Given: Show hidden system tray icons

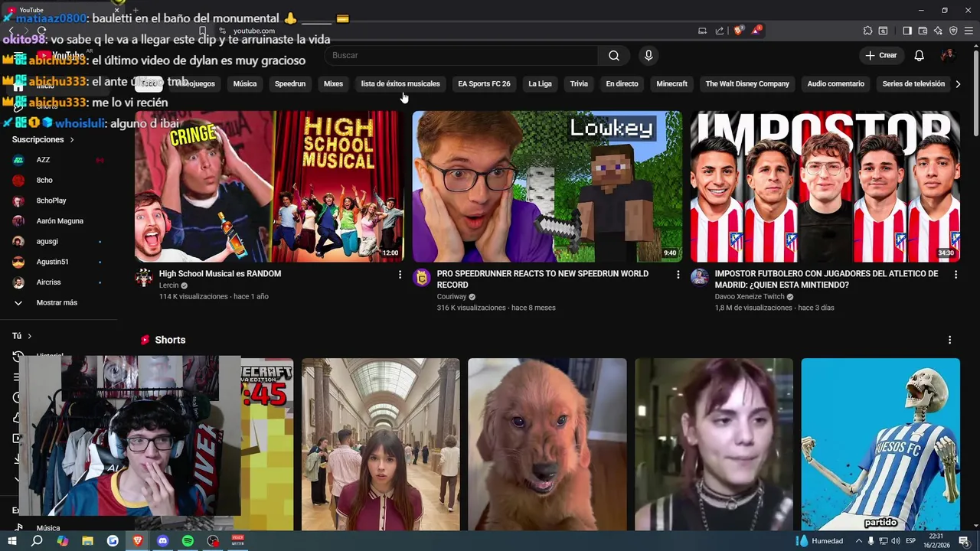Looking at the screenshot, I should [x=857, y=541].
